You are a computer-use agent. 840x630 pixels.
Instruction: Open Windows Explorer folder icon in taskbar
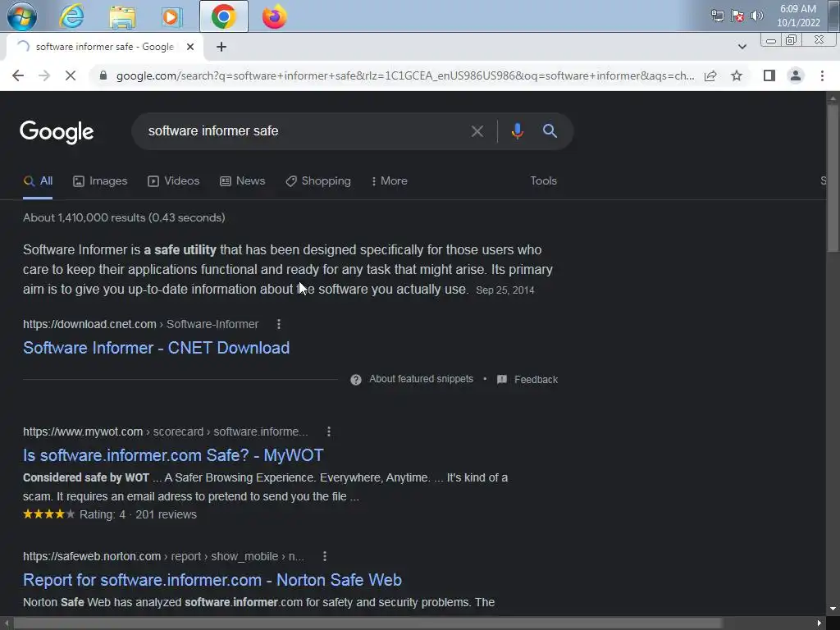(122, 16)
